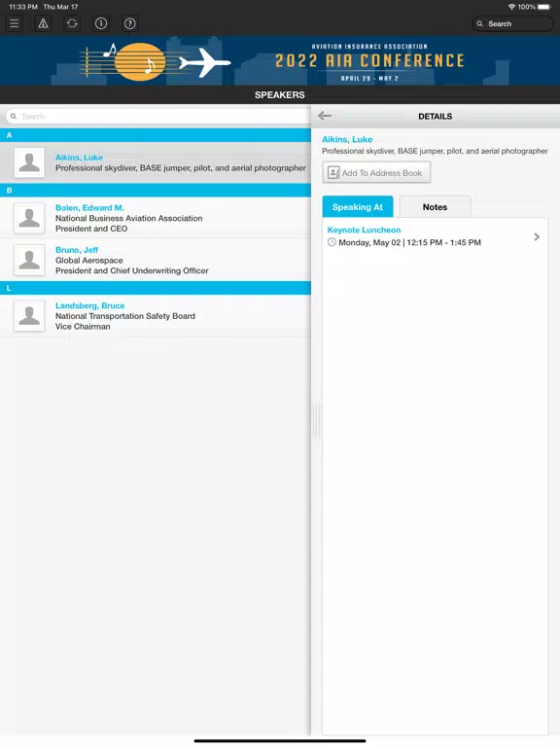The image size is (560, 747).
Task: Click the speakers list search field
Action: tap(158, 117)
